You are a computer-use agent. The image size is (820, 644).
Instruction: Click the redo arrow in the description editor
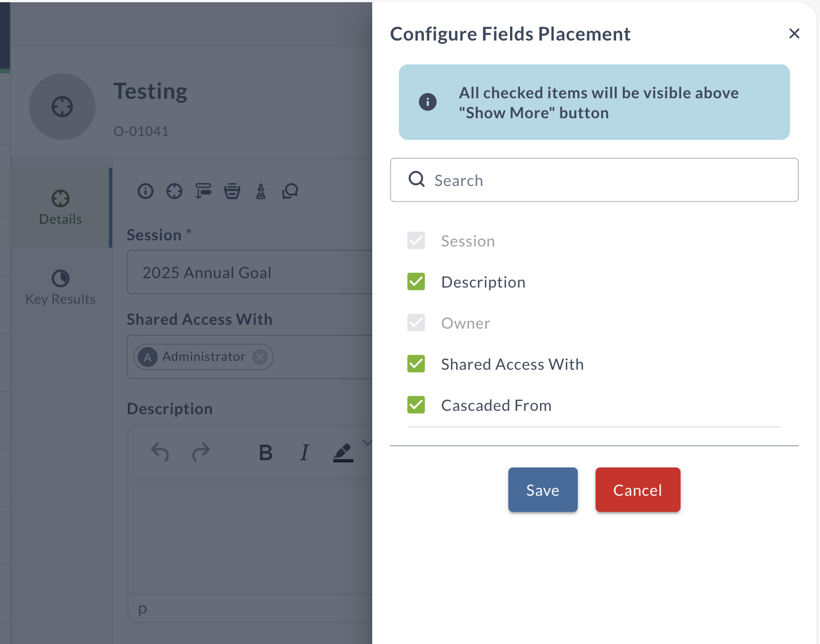pos(201,452)
